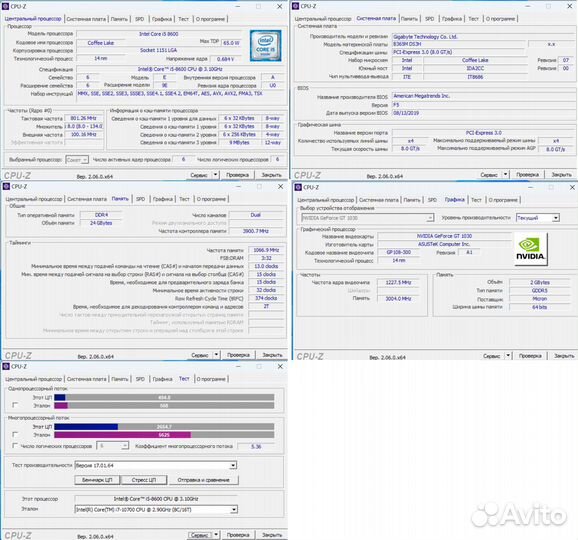This screenshot has width=578, height=540.
Task: Open the Эталон reference processor dropdown
Action: 156,509
